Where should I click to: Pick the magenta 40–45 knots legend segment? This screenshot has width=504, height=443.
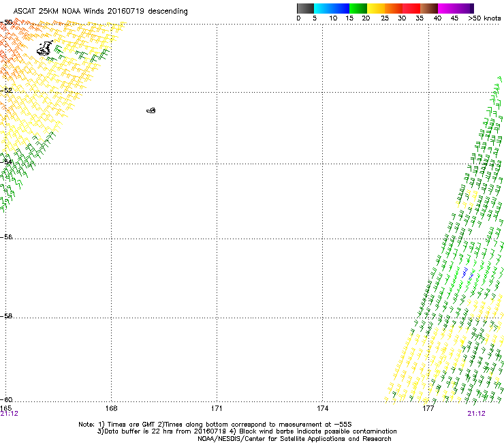point(447,8)
